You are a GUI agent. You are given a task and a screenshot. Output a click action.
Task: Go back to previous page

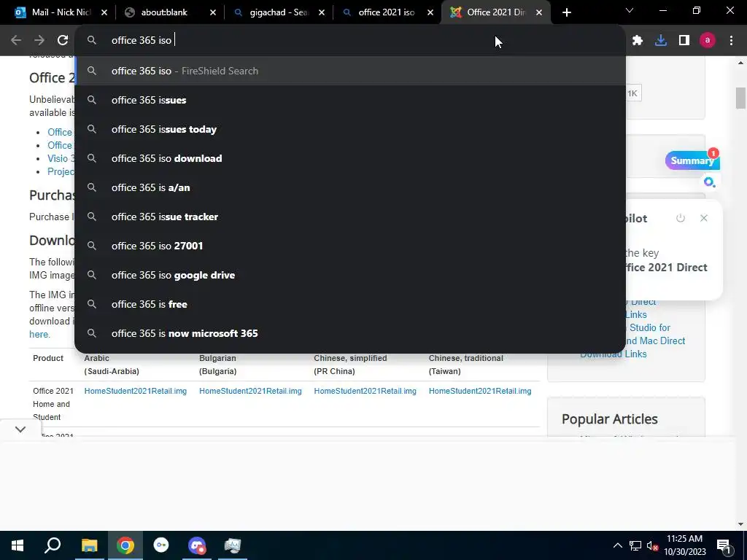16,41
